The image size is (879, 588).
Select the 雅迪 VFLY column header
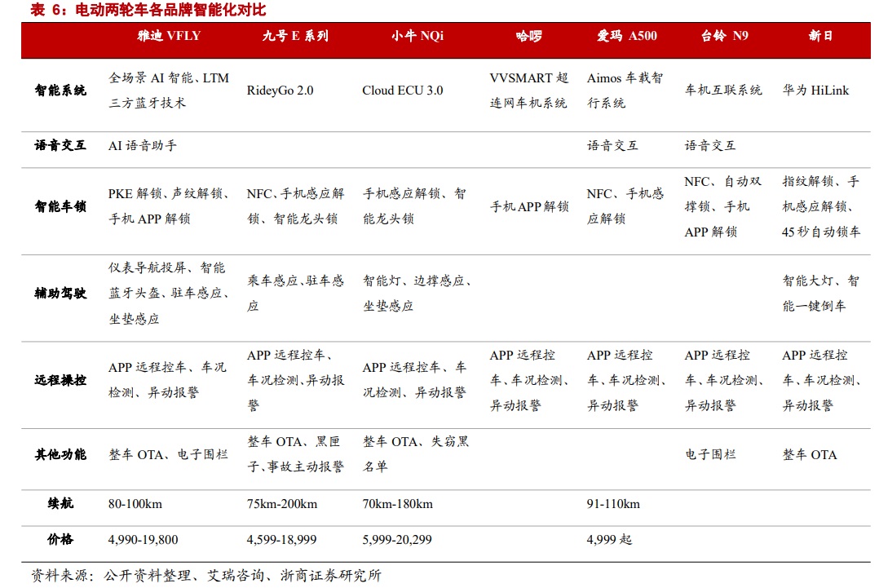pyautogui.click(x=169, y=36)
